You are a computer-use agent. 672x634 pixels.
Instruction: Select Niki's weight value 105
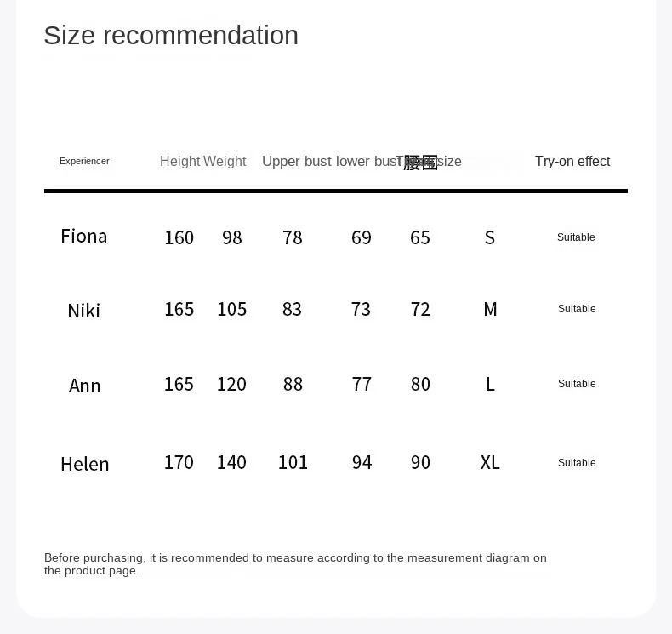pyautogui.click(x=232, y=309)
